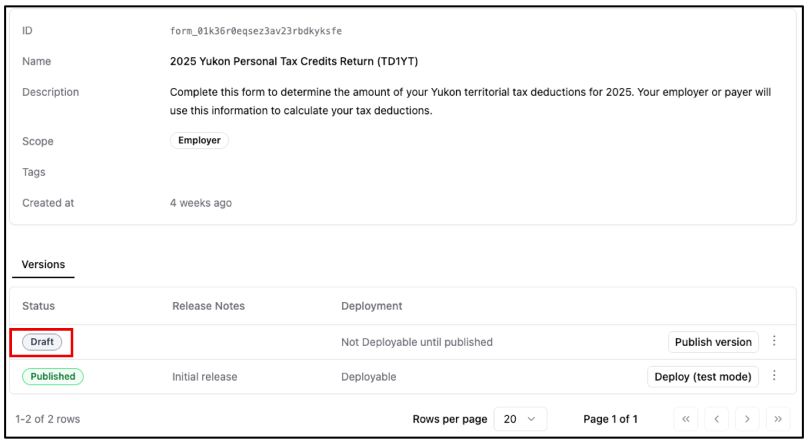Open the kebab menu for the Published version
Screen dimensions: 807x442
click(773, 377)
